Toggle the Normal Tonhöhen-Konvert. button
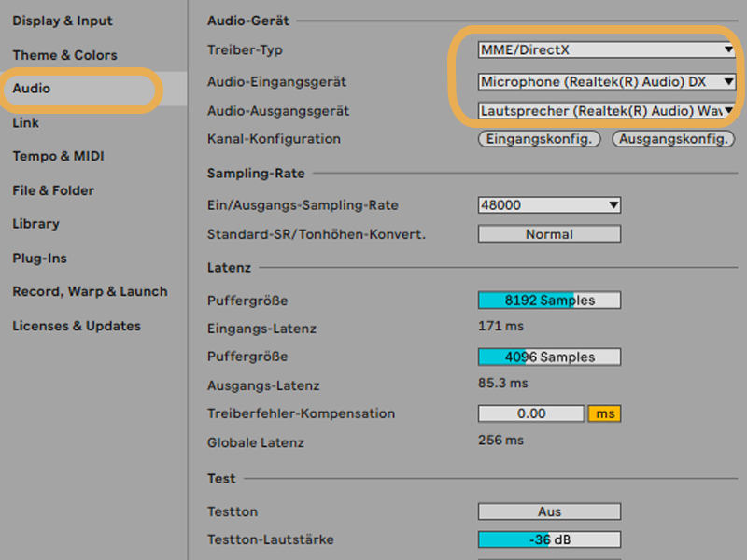 (x=549, y=234)
